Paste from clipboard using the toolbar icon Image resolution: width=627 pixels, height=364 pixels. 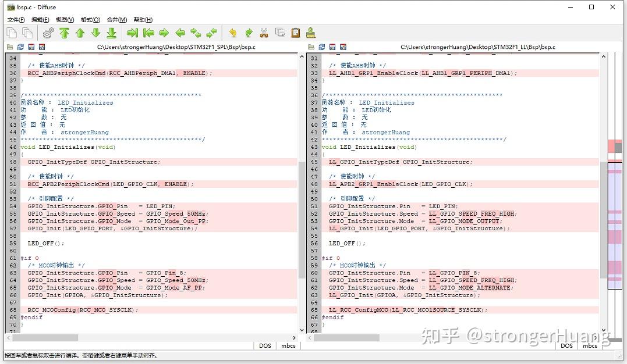(296, 33)
